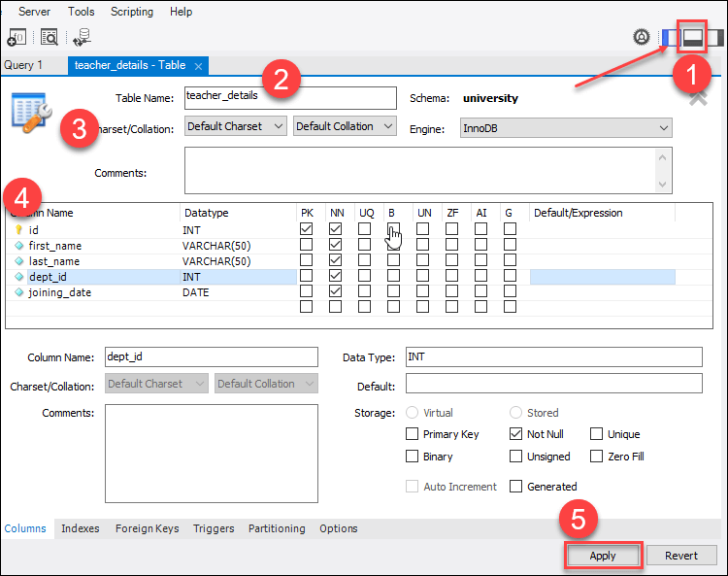Expand the Default Collation dropdown at top
This screenshot has height=576, width=728.
tap(345, 126)
